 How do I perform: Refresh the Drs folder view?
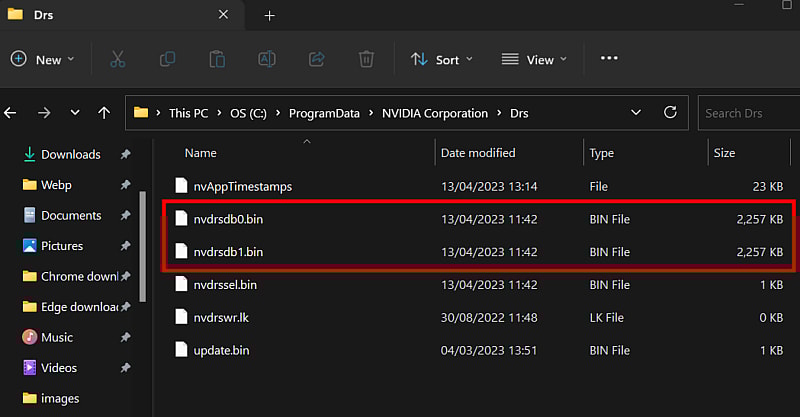click(670, 112)
